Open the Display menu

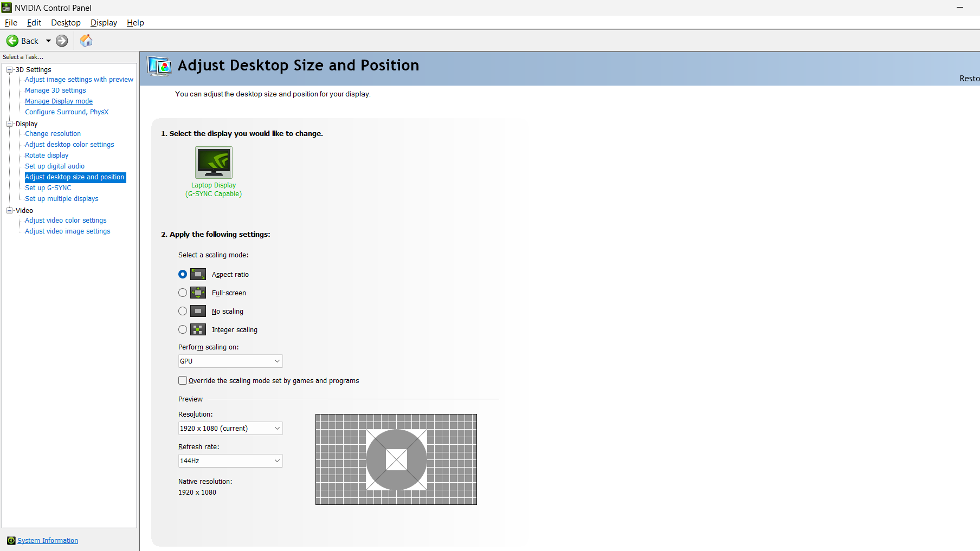click(104, 23)
